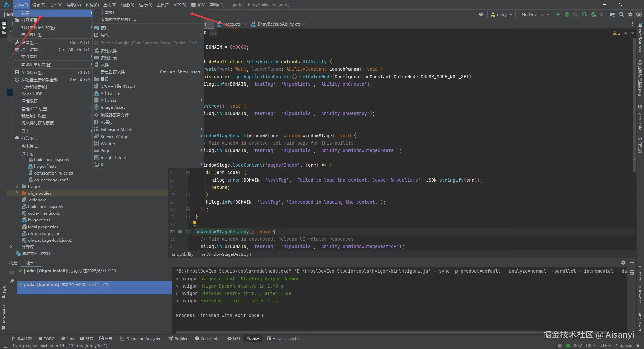Switch to EntryBackupAbility.ets tab
The image size is (644, 349).
point(279,24)
